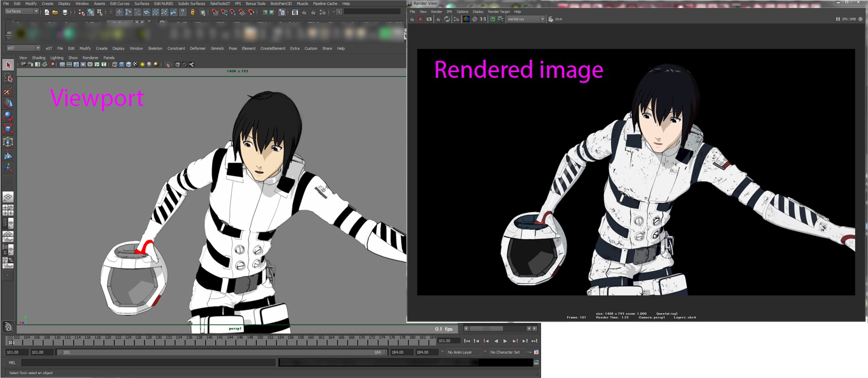Play backwards on the timeline

(496, 341)
